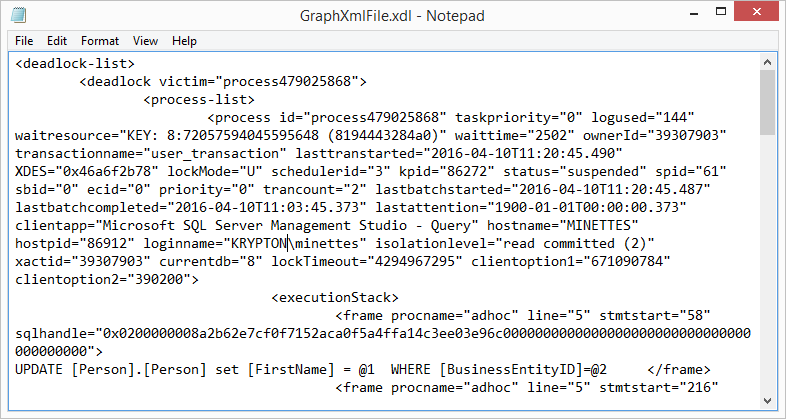
Task: Place cursor on the process-list tag
Action: point(200,100)
